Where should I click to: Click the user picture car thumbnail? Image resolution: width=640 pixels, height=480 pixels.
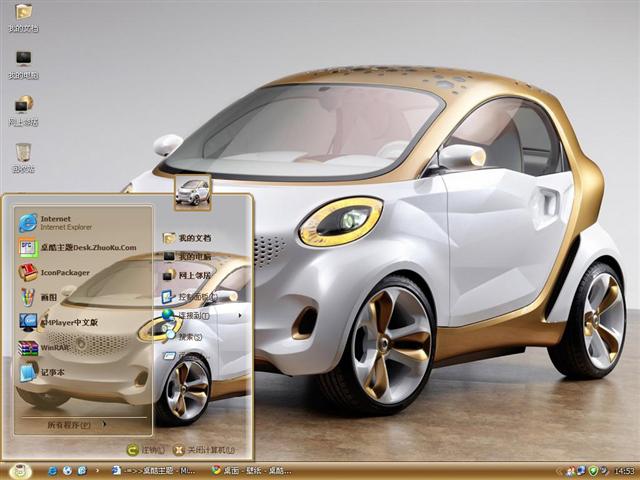tap(193, 192)
